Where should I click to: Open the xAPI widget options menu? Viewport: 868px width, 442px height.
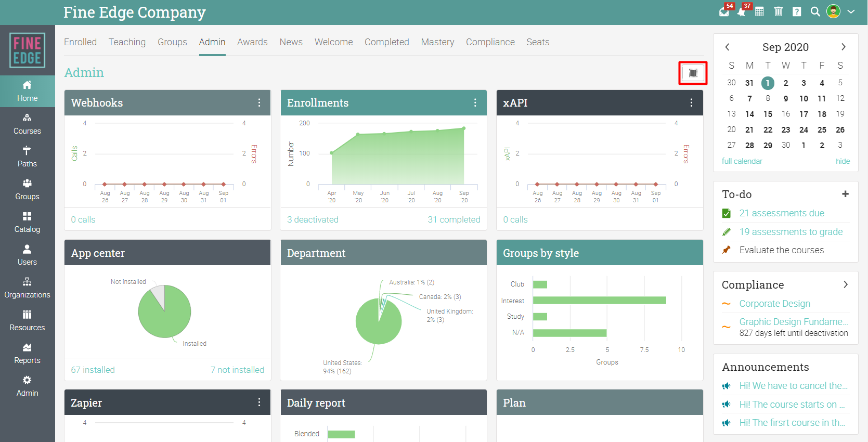tap(691, 103)
